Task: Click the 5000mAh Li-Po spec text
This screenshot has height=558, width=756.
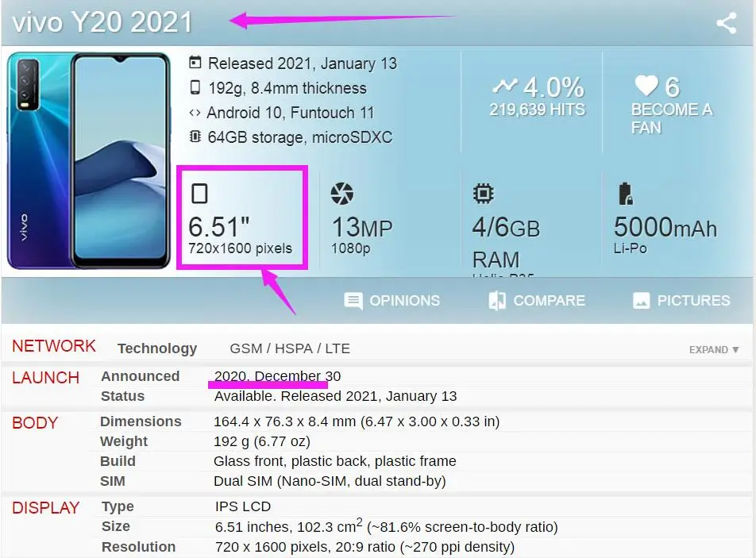Action: pos(665,235)
